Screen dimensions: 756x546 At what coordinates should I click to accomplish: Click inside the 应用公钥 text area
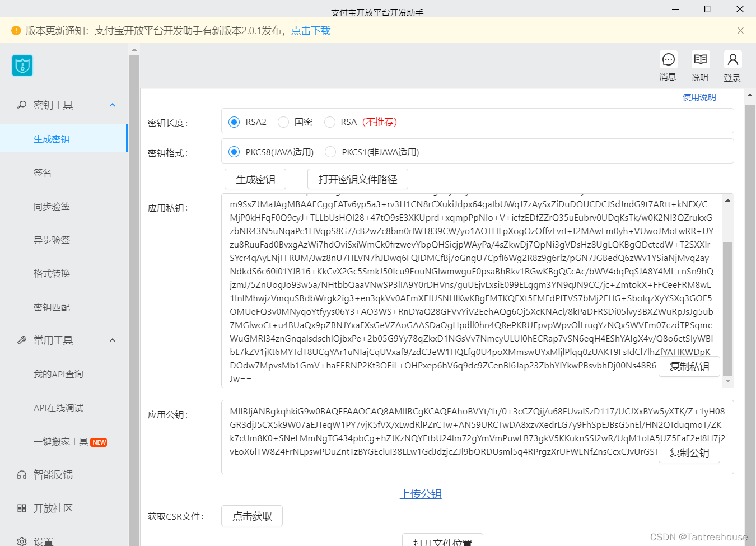coord(477,437)
